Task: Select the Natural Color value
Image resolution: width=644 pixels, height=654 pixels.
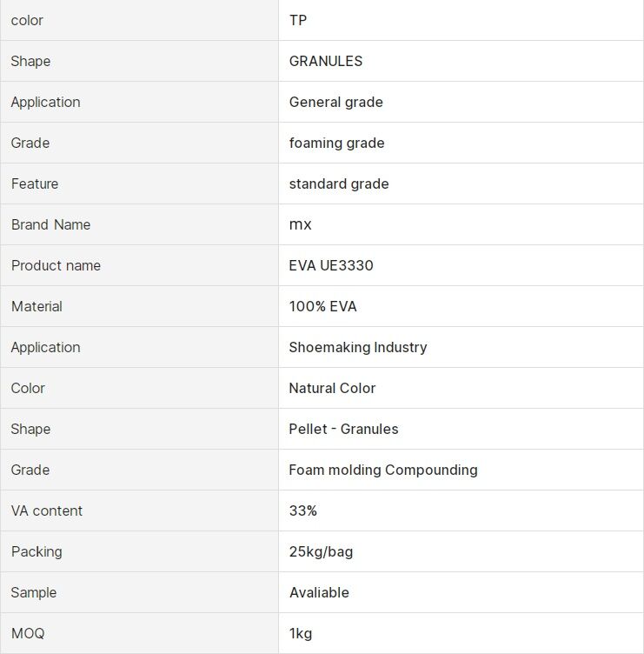Action: [x=332, y=388]
